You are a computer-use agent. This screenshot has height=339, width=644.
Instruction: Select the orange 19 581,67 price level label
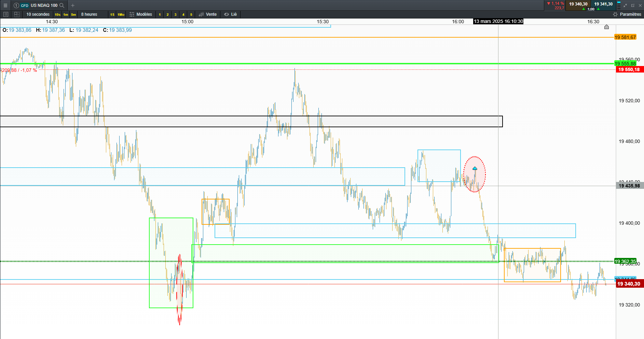tap(625, 37)
